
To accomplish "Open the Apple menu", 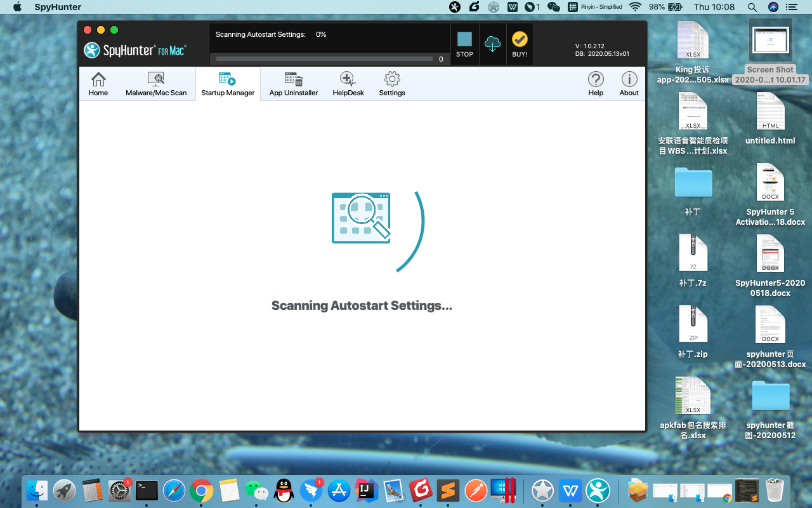I will coord(17,7).
